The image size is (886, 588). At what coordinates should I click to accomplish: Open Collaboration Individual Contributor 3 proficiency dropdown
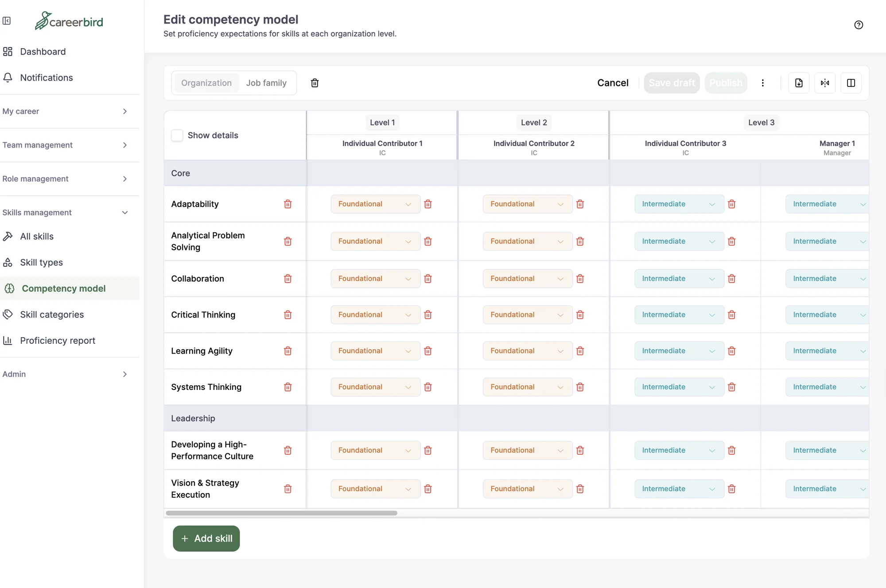click(x=679, y=278)
